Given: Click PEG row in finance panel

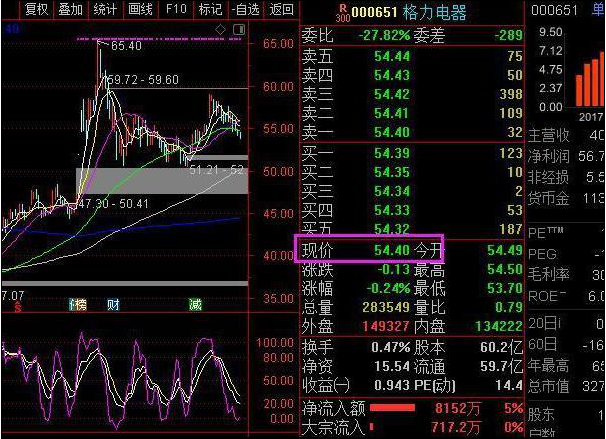Looking at the screenshot, I should pos(566,254).
